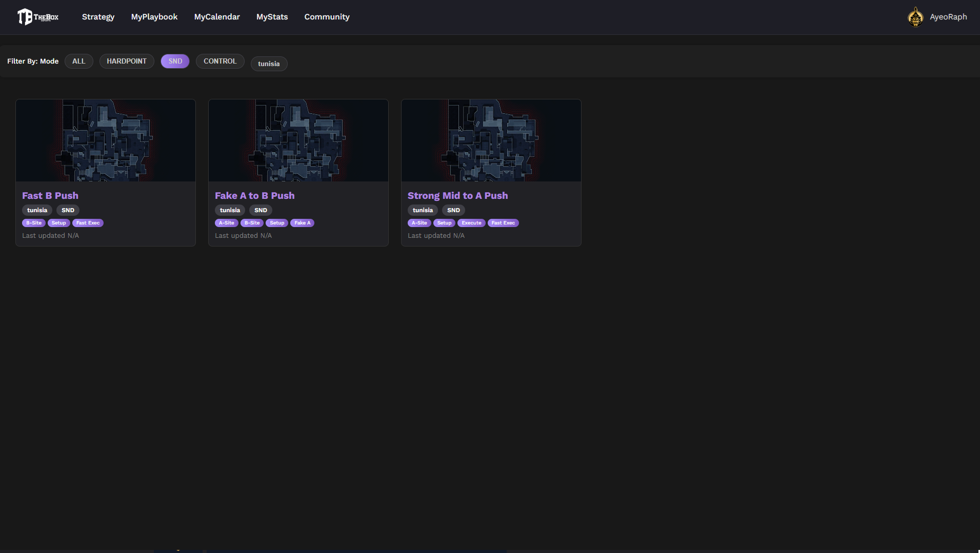This screenshot has height=553, width=980.
Task: Click the Execute tag on Strong Mid card
Action: pyautogui.click(x=471, y=223)
